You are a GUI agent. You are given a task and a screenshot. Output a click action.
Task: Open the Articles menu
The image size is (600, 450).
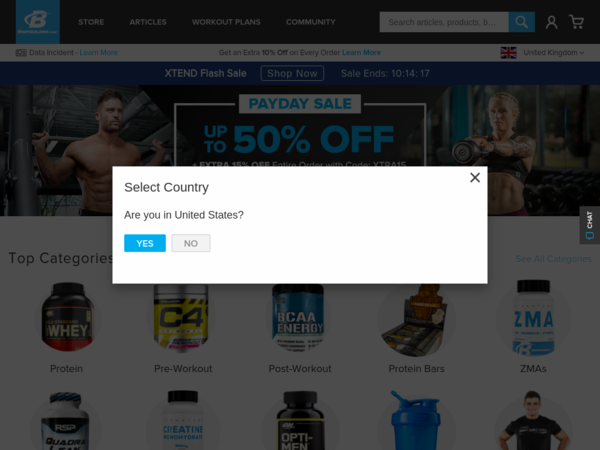pos(148,22)
